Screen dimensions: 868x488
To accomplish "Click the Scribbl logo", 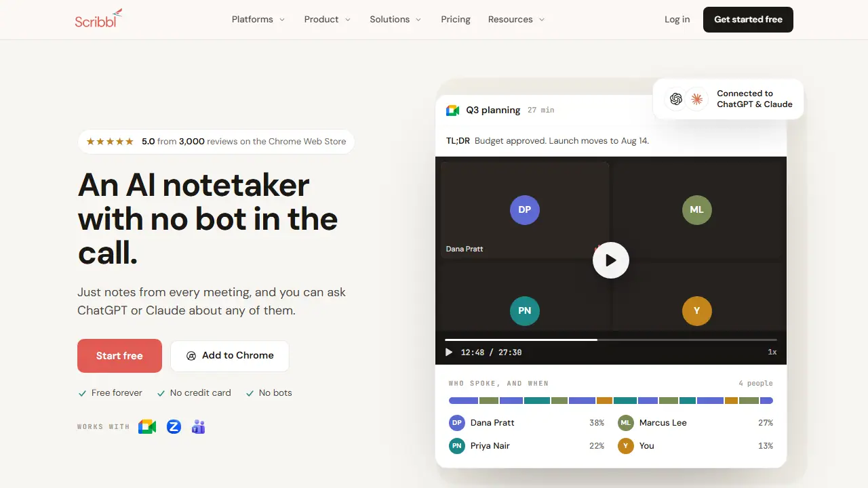I will click(99, 18).
